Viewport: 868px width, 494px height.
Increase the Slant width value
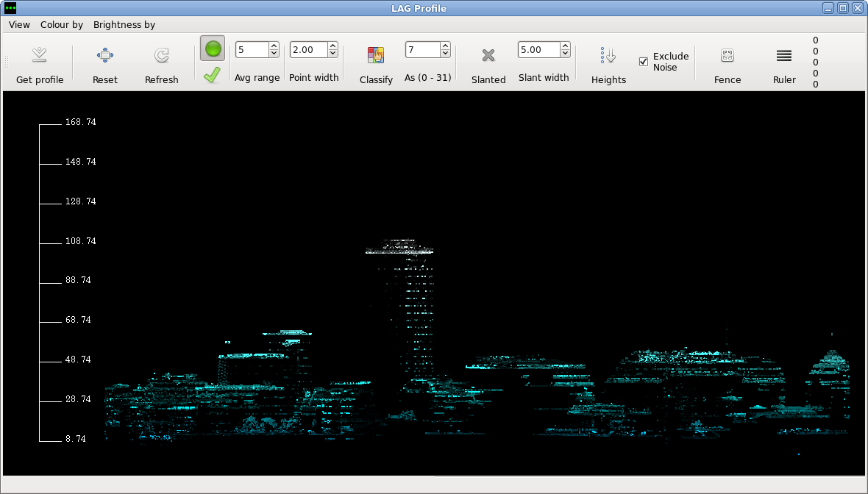coord(565,46)
